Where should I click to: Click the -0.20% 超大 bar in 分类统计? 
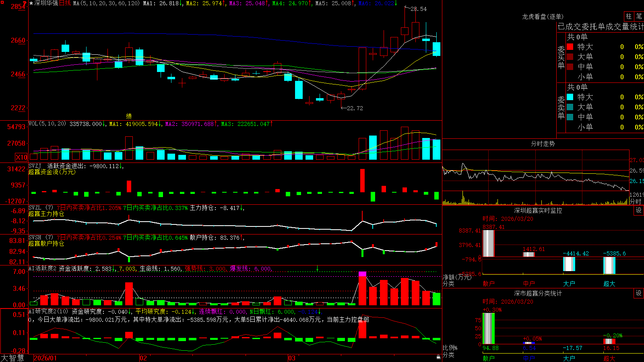click(x=609, y=341)
